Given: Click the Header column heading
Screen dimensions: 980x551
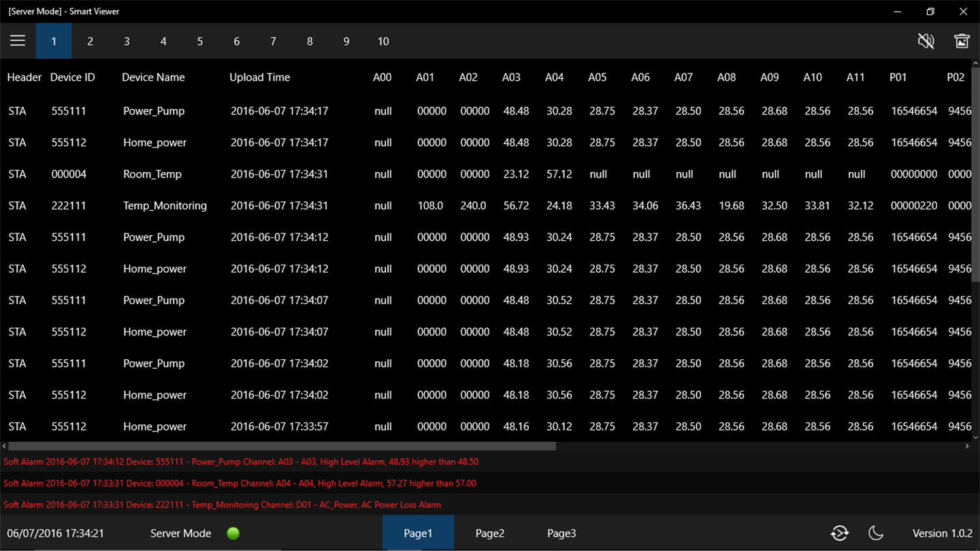Looking at the screenshot, I should pyautogui.click(x=24, y=77).
